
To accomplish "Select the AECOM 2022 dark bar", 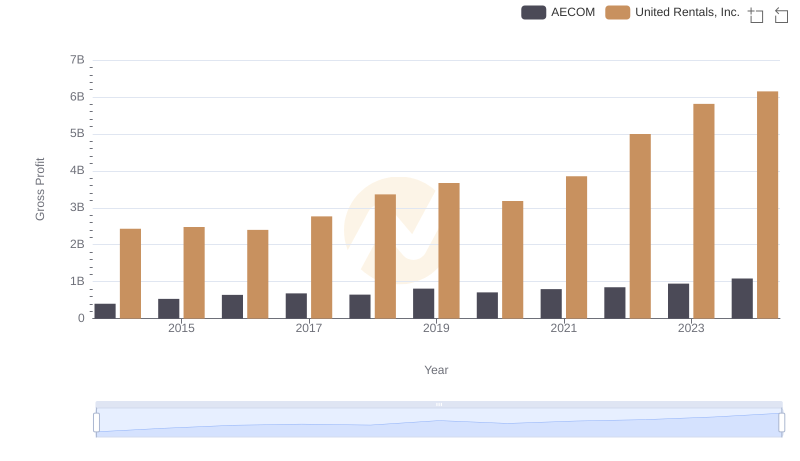I will (x=614, y=303).
